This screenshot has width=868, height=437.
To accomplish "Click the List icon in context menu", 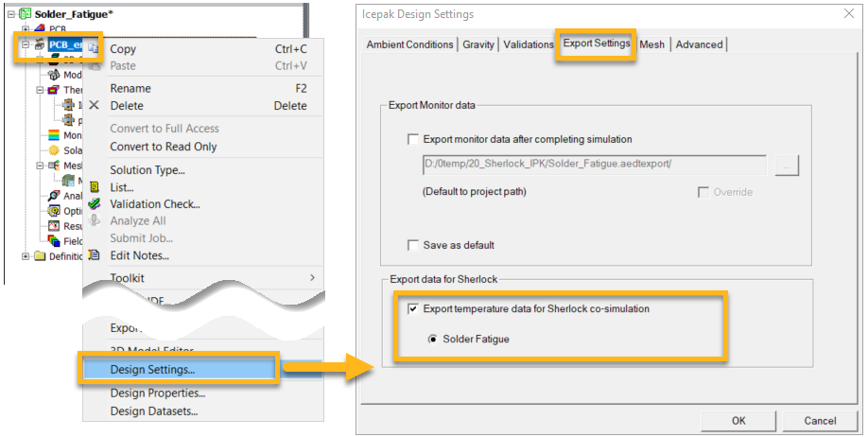I will (x=94, y=187).
